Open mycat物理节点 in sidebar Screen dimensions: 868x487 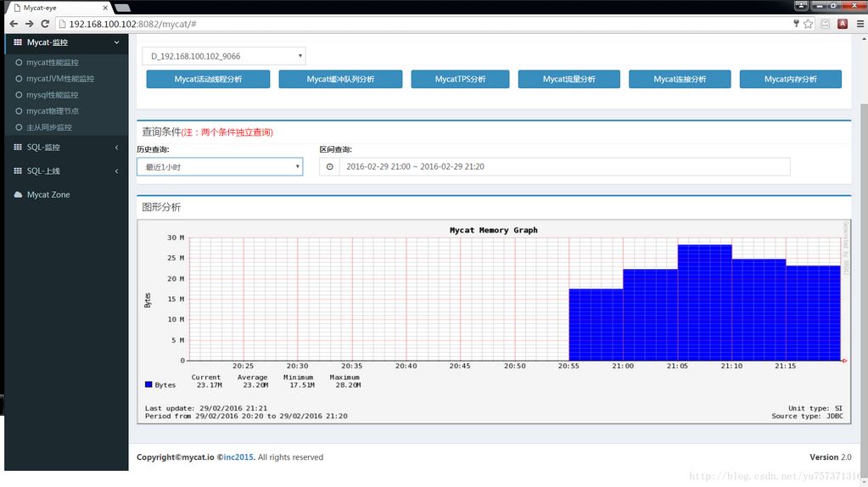(x=53, y=110)
